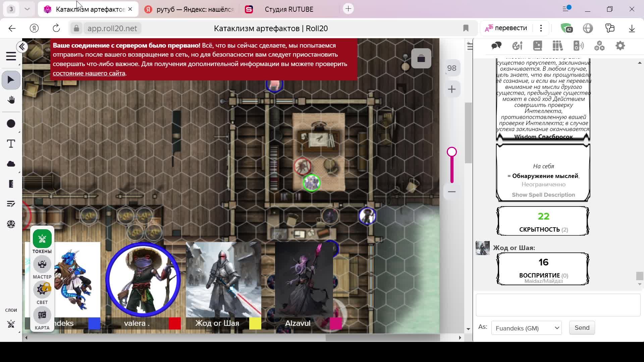Screen dimensions: 644x362
Task: Open the 'As: Fuandeks (GM)' speaker dropdown
Action: click(x=526, y=328)
